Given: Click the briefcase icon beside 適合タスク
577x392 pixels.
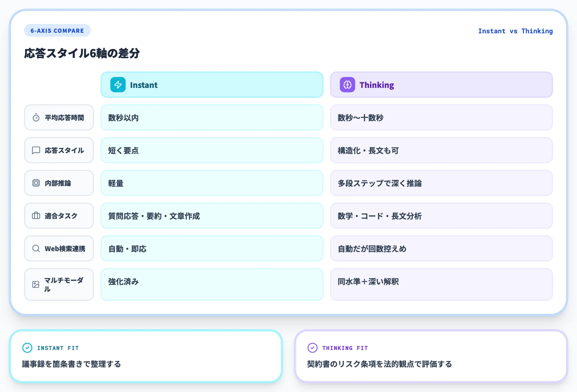Looking at the screenshot, I should 36,216.
